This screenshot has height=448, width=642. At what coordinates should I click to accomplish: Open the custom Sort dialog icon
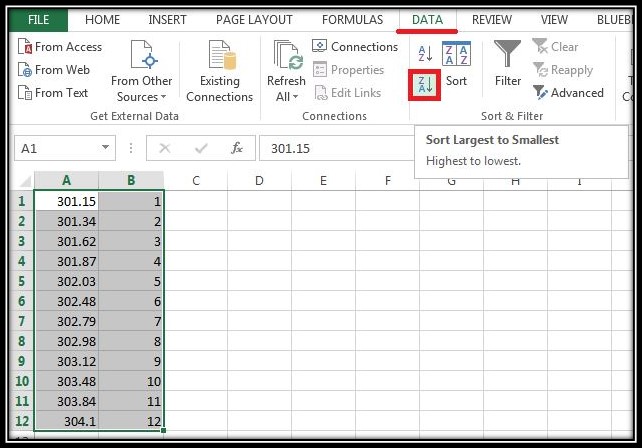click(456, 54)
